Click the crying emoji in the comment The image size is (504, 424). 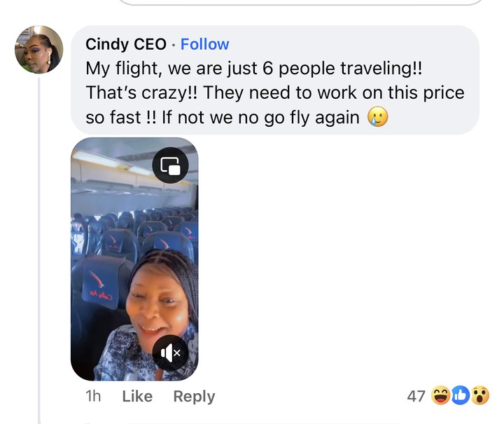(x=379, y=117)
